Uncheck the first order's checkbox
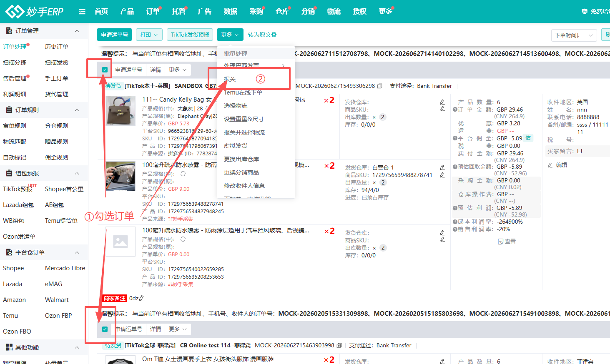The width and height of the screenshot is (610, 364). 105,70
